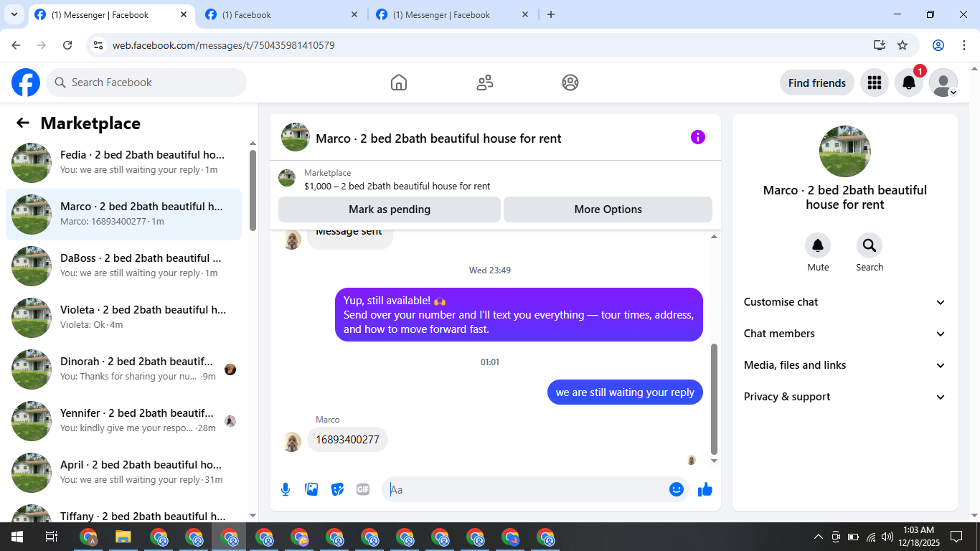Image resolution: width=980 pixels, height=551 pixels.
Task: Click the Windows Start button
Action: pos(17,537)
